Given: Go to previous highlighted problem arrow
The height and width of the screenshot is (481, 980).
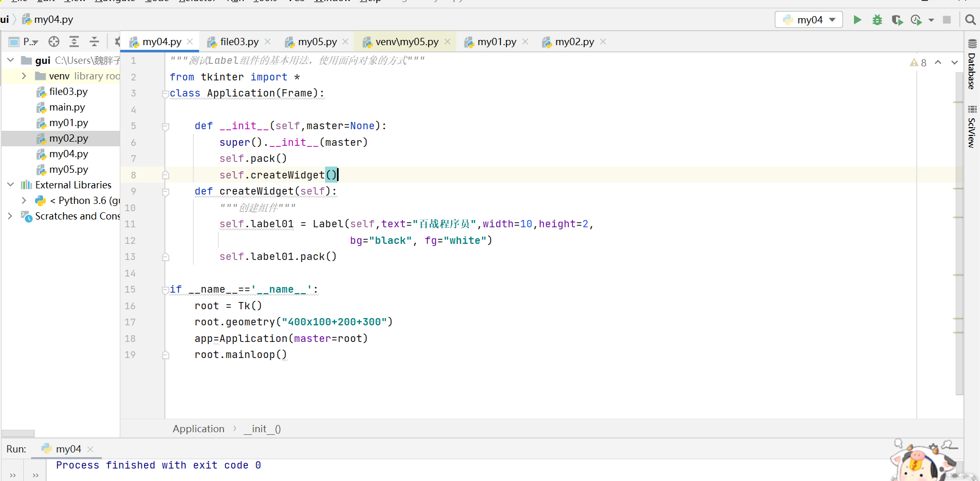Looking at the screenshot, I should click(938, 62).
